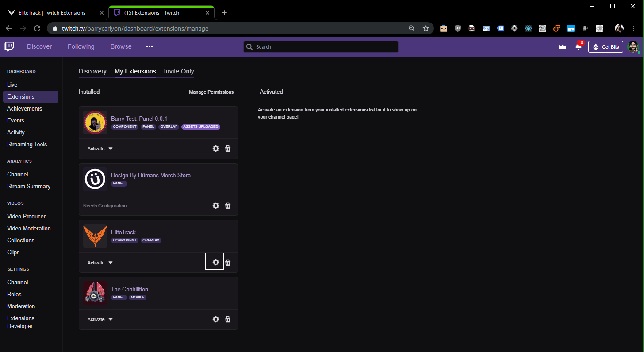644x352 pixels.
Task: Open Following in the top navigation
Action: [81, 46]
